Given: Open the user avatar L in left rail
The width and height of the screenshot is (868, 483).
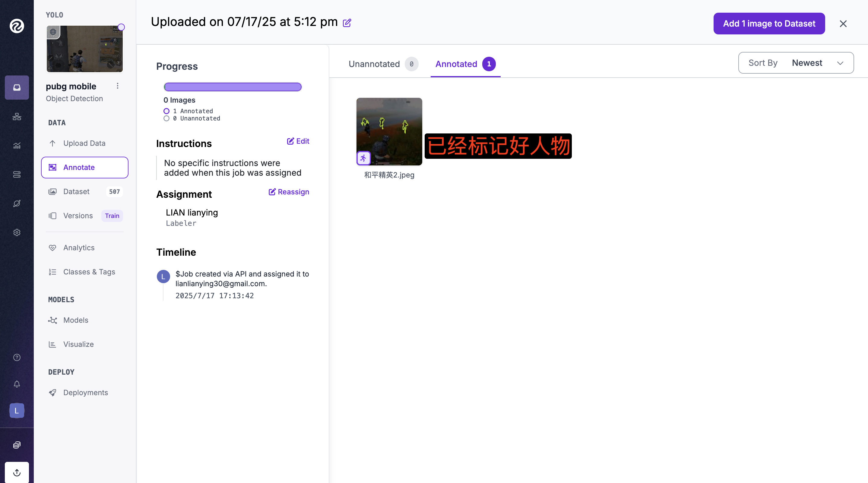Looking at the screenshot, I should pyautogui.click(x=17, y=411).
